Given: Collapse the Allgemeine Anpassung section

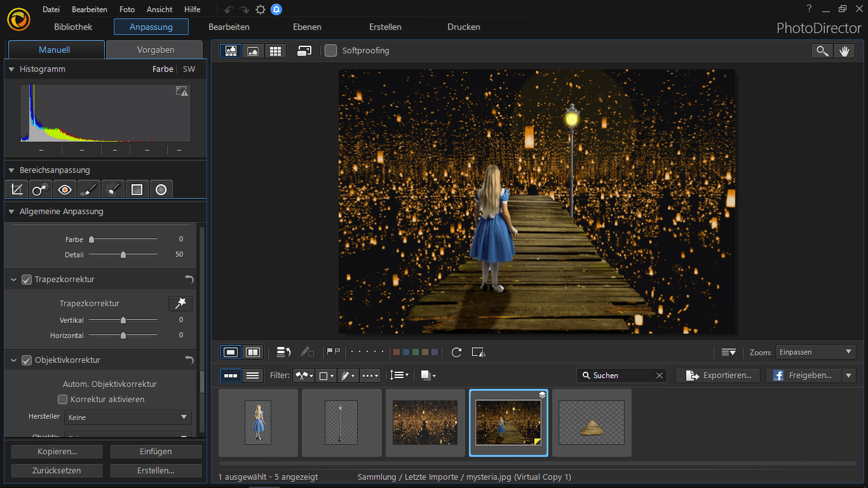Looking at the screenshot, I should coord(11,212).
